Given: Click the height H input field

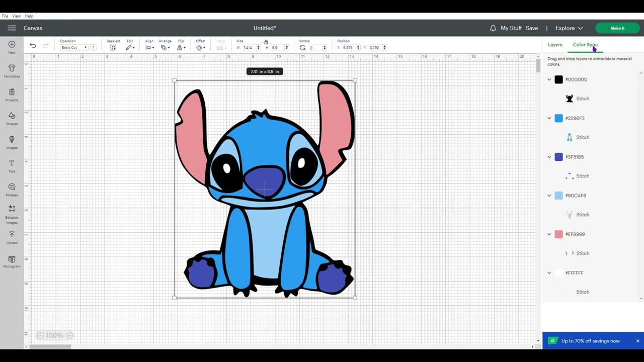Looking at the screenshot, I should (x=277, y=48).
